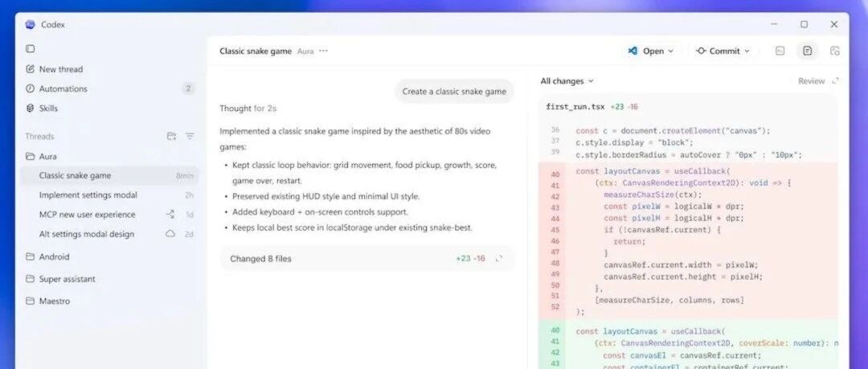Click the c.style.display code line
Viewport: 868px width, 369px height.
pyautogui.click(x=634, y=142)
